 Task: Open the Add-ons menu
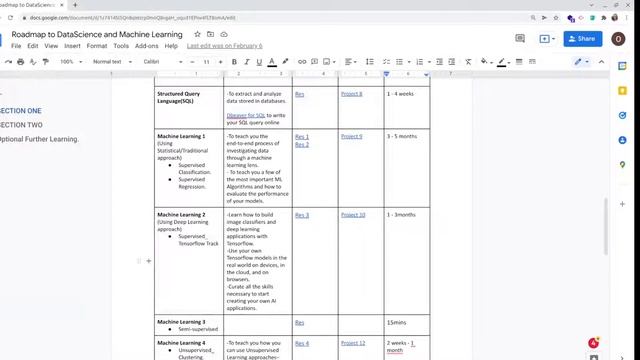tap(147, 46)
